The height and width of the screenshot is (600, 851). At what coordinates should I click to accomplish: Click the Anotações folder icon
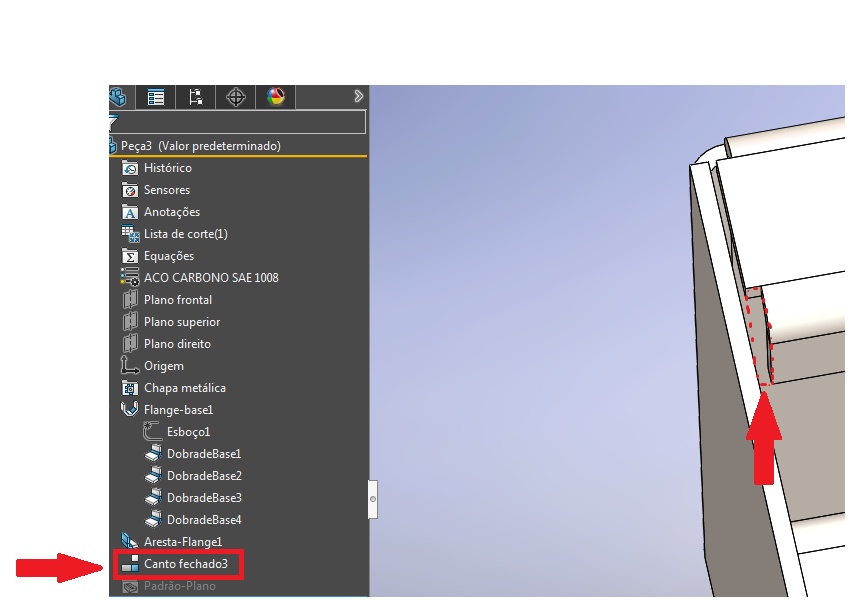130,212
